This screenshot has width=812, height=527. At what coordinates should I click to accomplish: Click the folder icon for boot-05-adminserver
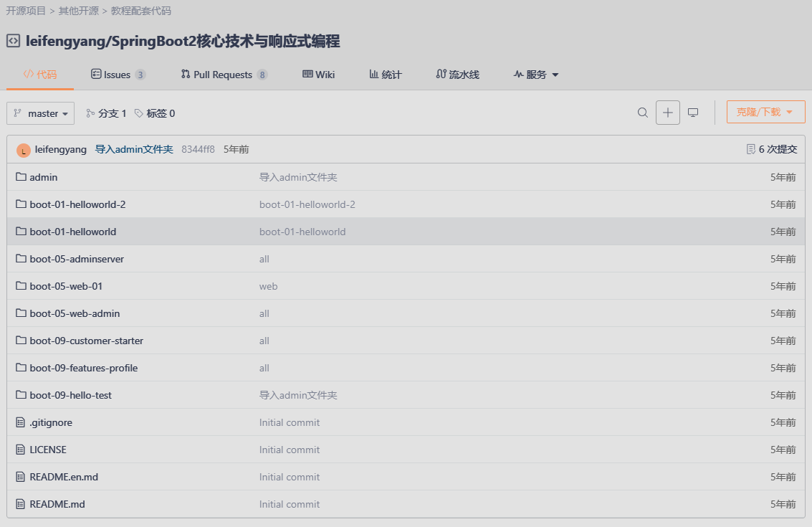point(21,259)
